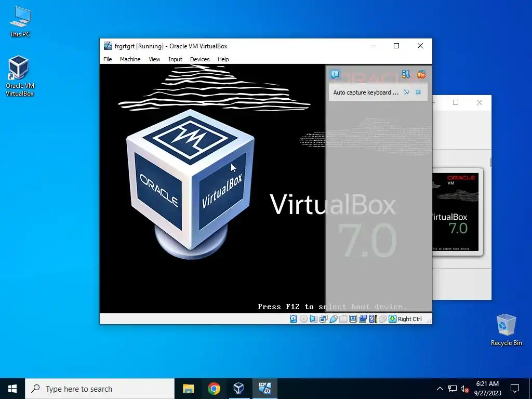Click the recording status bar icon
This screenshot has height=399, width=532.
pyautogui.click(x=363, y=319)
